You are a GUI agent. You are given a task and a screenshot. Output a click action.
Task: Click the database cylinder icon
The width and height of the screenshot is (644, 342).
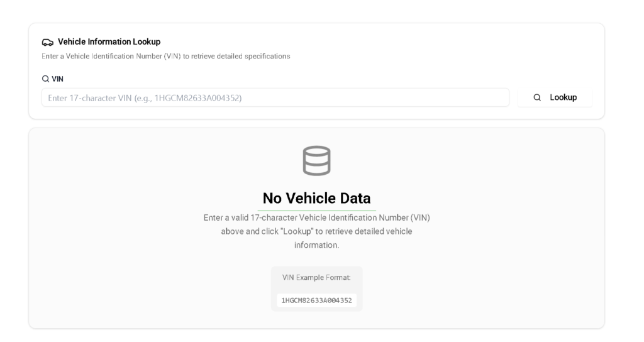[x=316, y=160]
